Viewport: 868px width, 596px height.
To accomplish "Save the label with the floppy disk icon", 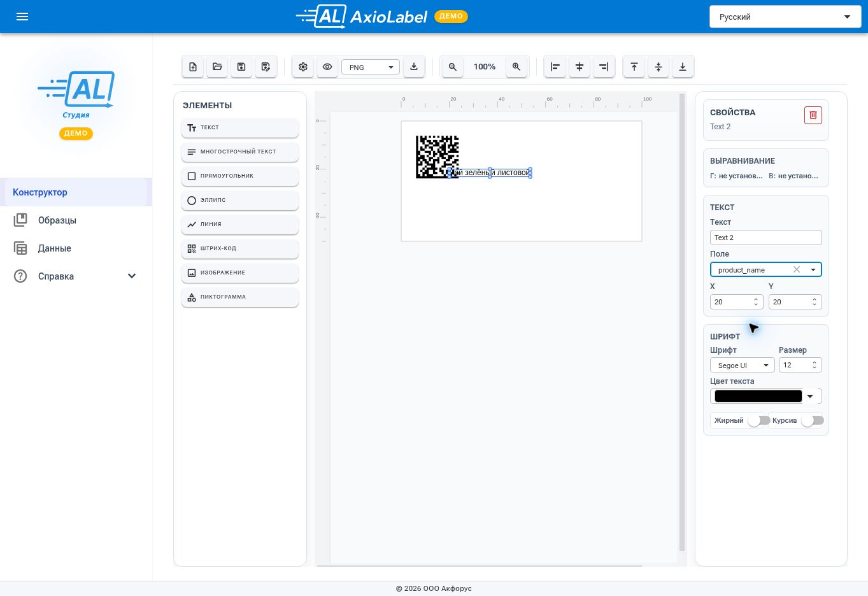I will coord(241,67).
